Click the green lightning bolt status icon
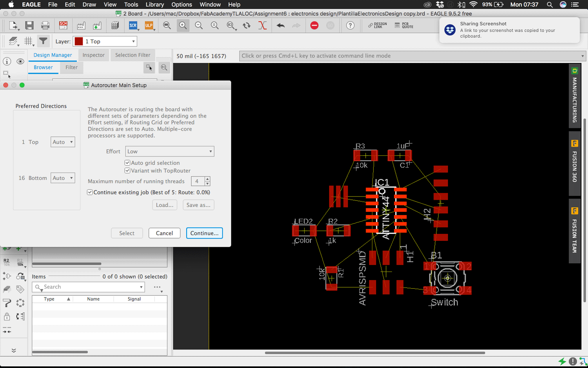Image resolution: width=588 pixels, height=368 pixels. click(562, 361)
